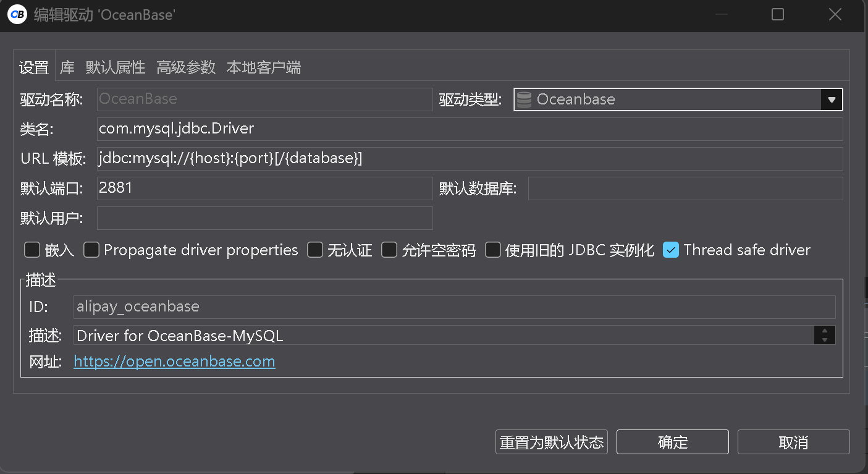Switch to the 库 tab
The height and width of the screenshot is (474, 868).
(x=67, y=67)
